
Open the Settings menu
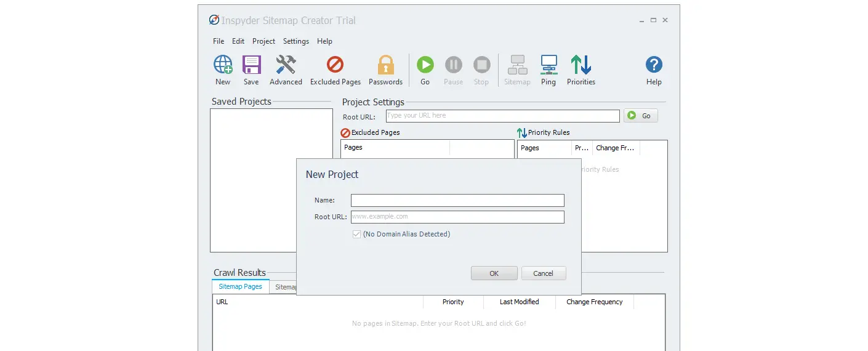tap(296, 41)
